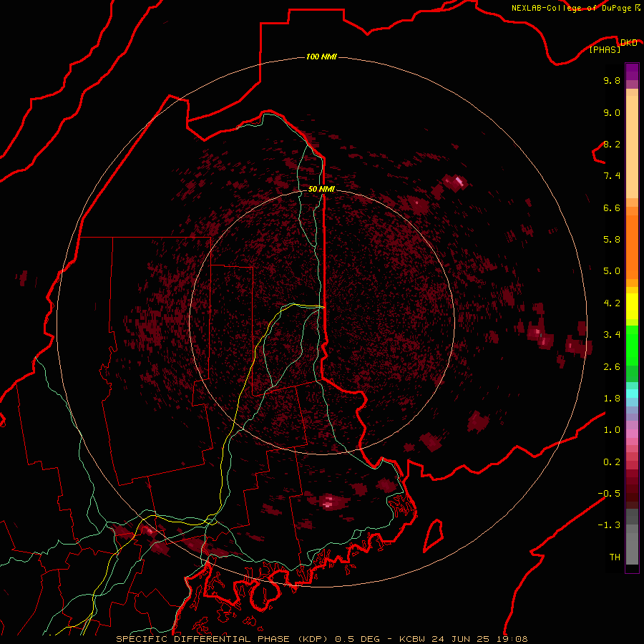Click the 1.8 legend value

[x=612, y=399]
